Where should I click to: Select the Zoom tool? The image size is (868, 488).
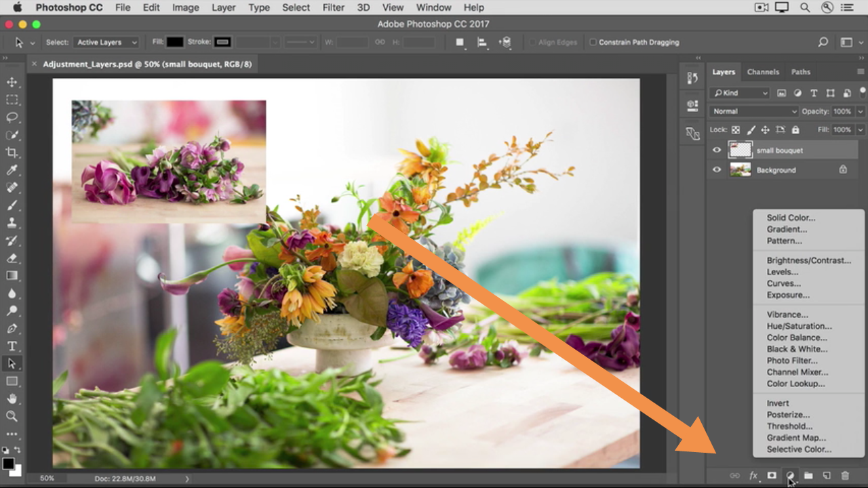12,416
